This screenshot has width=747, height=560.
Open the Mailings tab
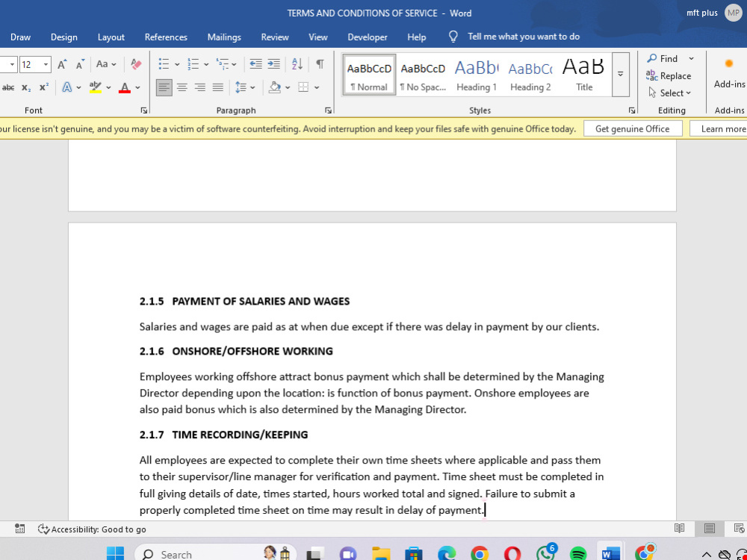click(224, 37)
